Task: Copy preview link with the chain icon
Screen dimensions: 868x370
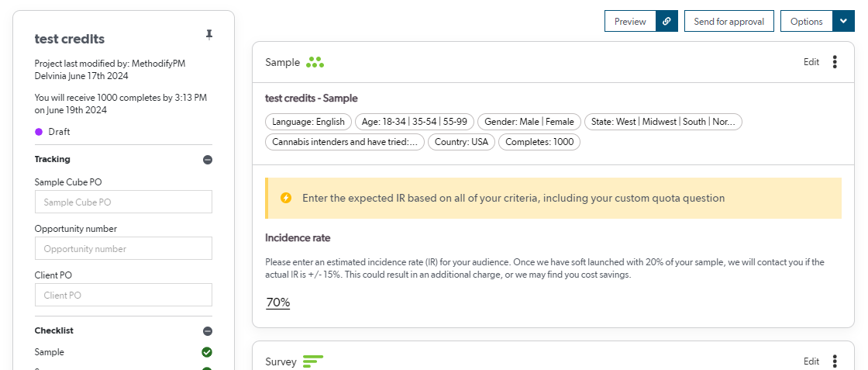Action: point(666,22)
